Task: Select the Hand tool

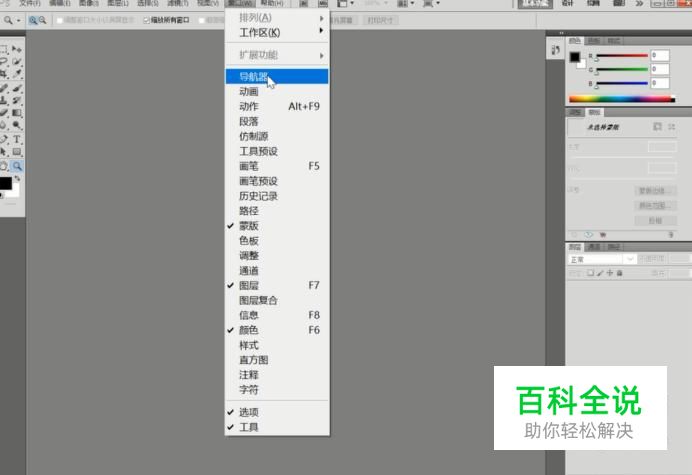Action: click(x=4, y=166)
